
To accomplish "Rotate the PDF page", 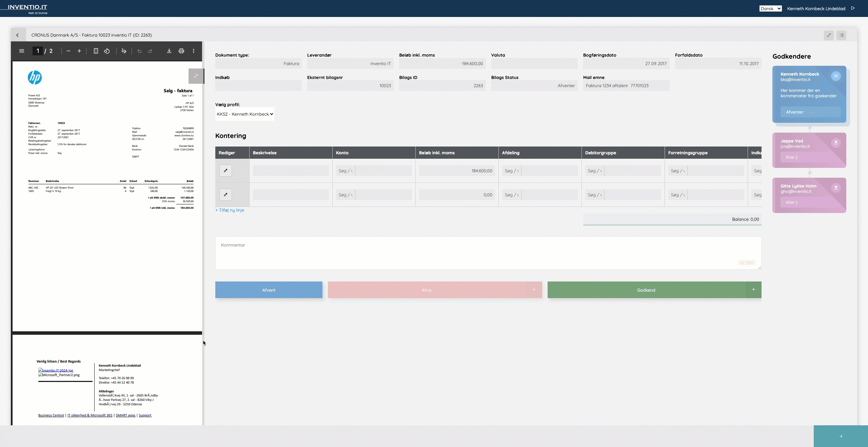I will click(x=107, y=51).
